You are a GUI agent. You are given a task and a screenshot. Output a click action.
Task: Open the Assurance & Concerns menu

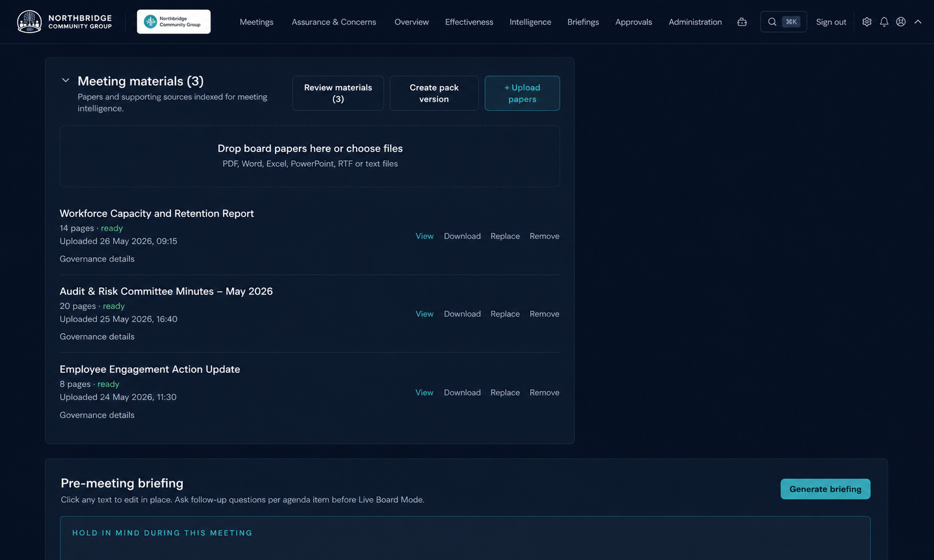(x=333, y=22)
